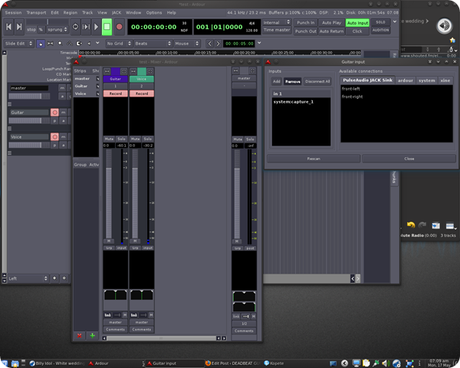Image resolution: width=460 pixels, height=368 pixels.
Task: Click the taskbar volume icon
Action: [x=386, y=363]
